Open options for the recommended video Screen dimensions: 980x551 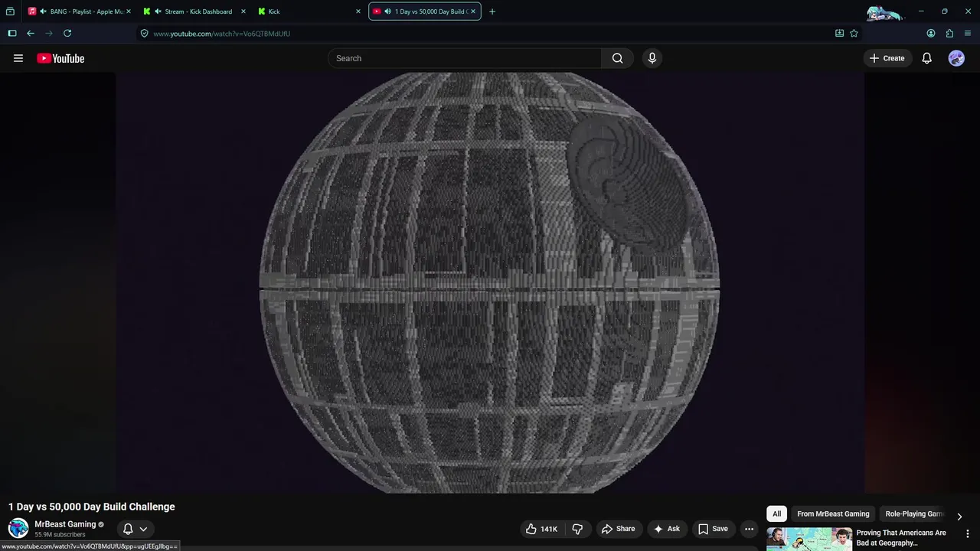pos(968,533)
